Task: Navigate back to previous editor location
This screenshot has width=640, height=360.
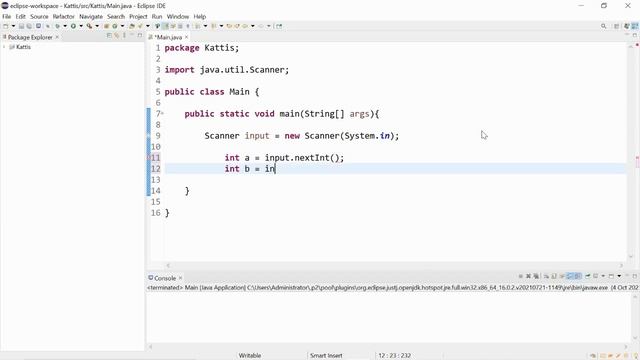Action: click(x=245, y=26)
